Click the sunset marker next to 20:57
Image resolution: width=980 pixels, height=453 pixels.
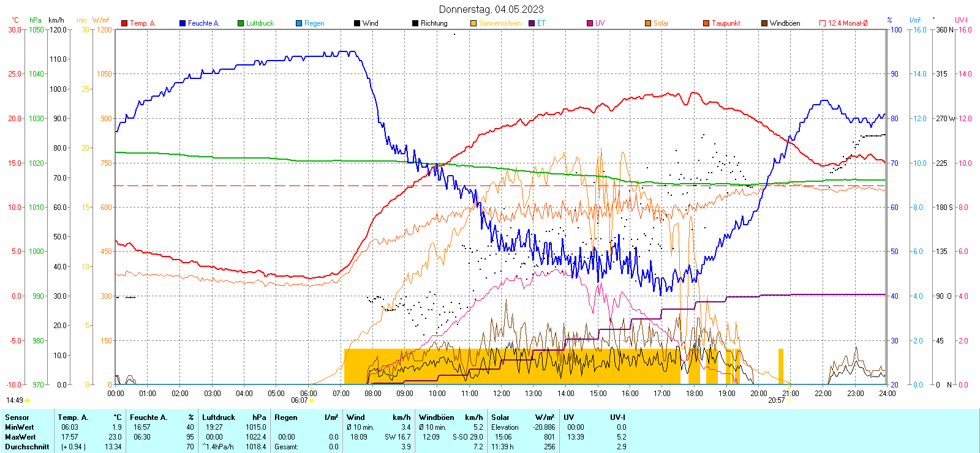(790, 400)
